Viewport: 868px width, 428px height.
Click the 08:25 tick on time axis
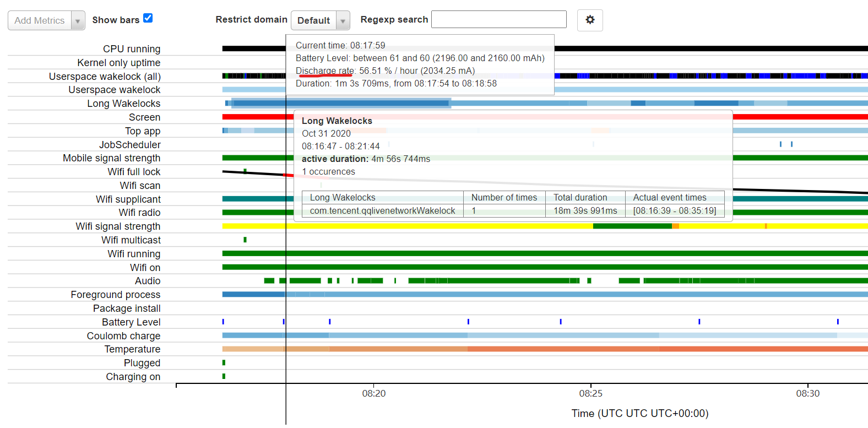point(590,393)
